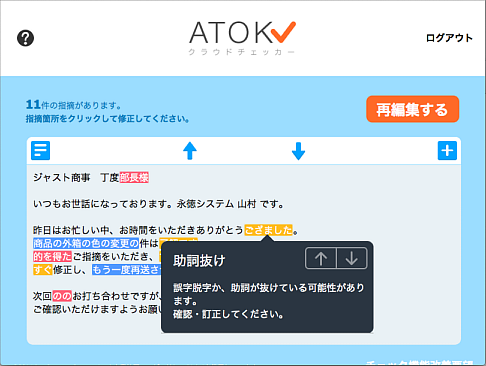Screen dimensions: 486x366
Task: Open the document list icon in toolbar
Action: pyautogui.click(x=41, y=150)
